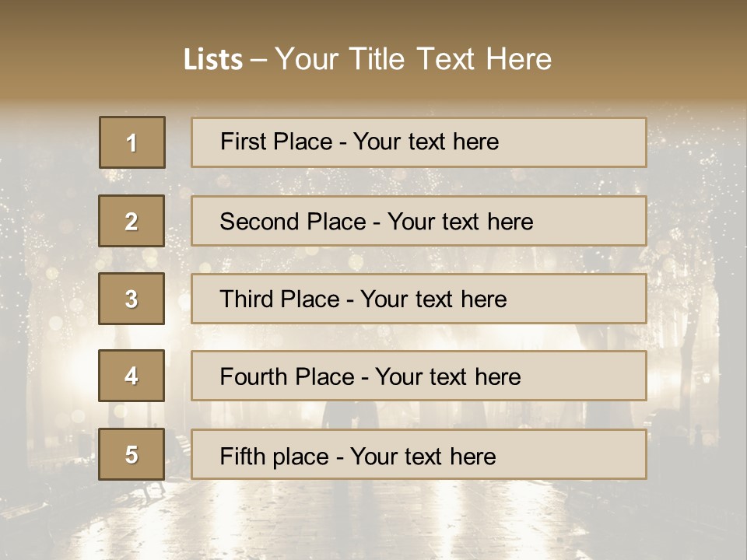The height and width of the screenshot is (560, 747).
Task: Click "Your text here" in the Fourth Place bar
Action: [x=447, y=377]
